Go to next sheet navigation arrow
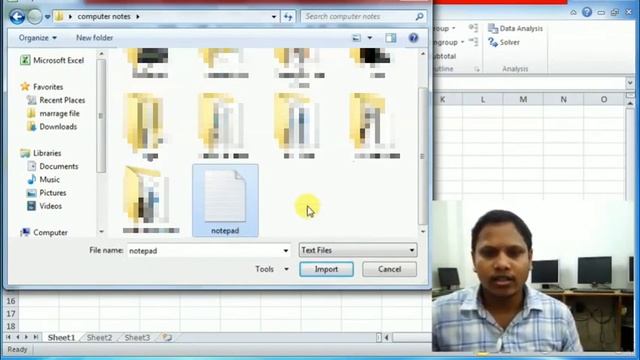 click(x=27, y=337)
